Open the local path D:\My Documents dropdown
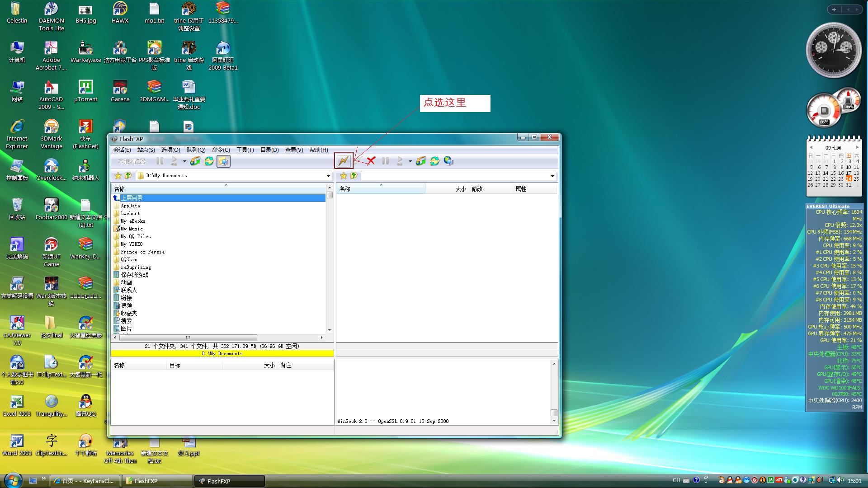868x488 pixels. click(x=328, y=176)
